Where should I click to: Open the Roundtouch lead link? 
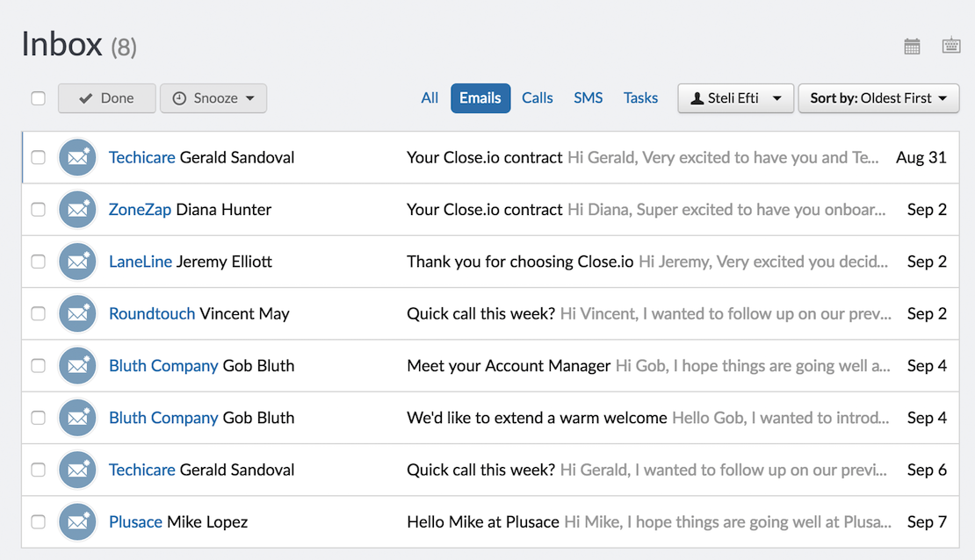[x=152, y=314]
